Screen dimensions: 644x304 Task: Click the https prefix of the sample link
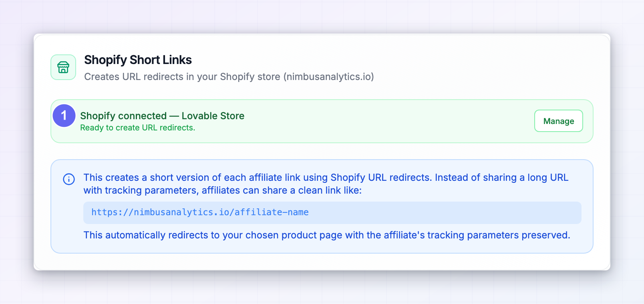tap(105, 212)
